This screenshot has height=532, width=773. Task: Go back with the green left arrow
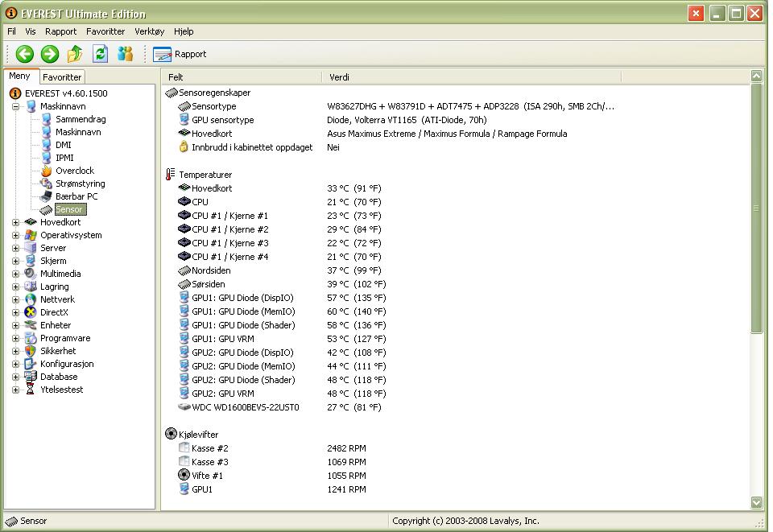coord(25,54)
